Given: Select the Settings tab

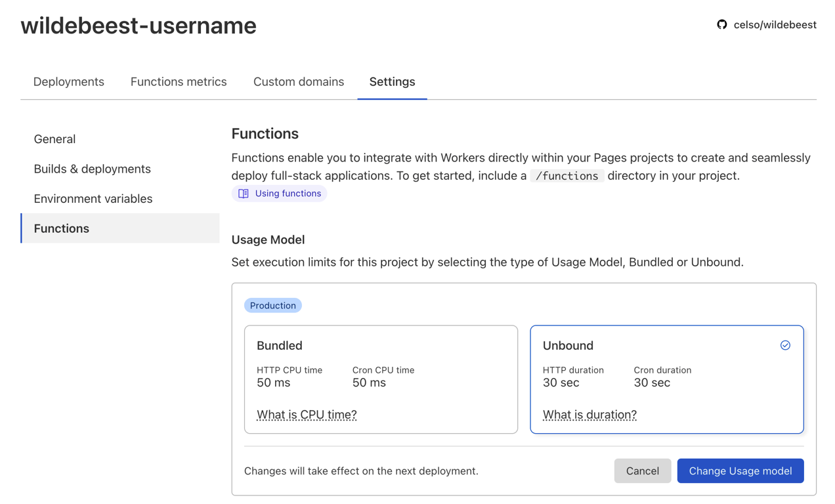Looking at the screenshot, I should click(x=392, y=82).
